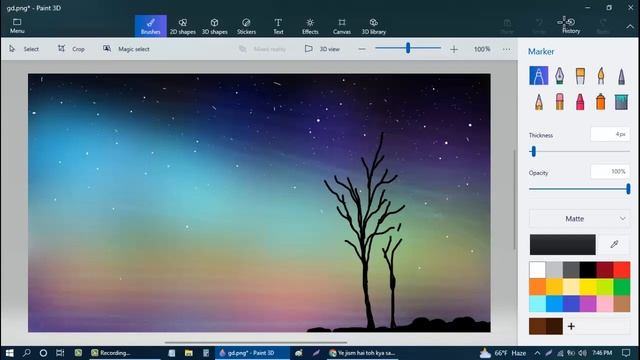640x360 pixels.
Task: Open the Chrome window in taskbar
Action: 362,353
